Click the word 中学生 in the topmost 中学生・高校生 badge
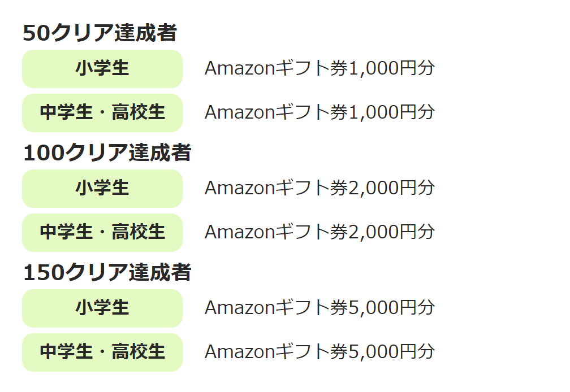 (66, 112)
